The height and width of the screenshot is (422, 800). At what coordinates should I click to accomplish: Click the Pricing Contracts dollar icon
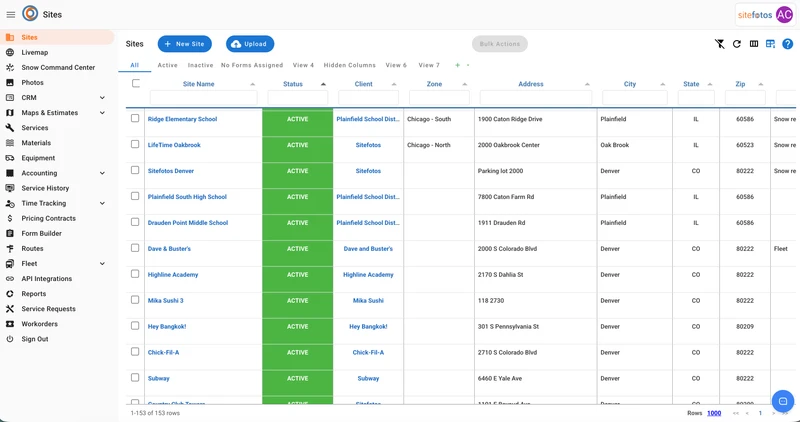coord(10,218)
